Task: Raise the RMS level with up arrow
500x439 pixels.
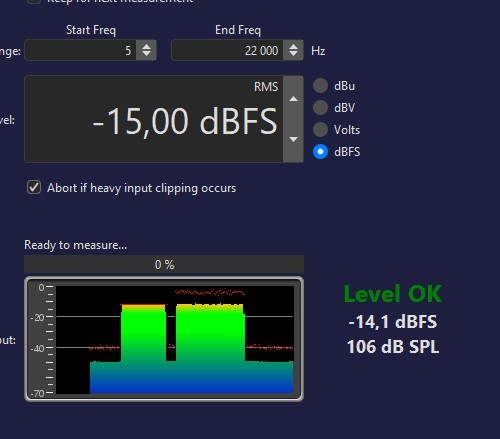Action: pyautogui.click(x=293, y=99)
